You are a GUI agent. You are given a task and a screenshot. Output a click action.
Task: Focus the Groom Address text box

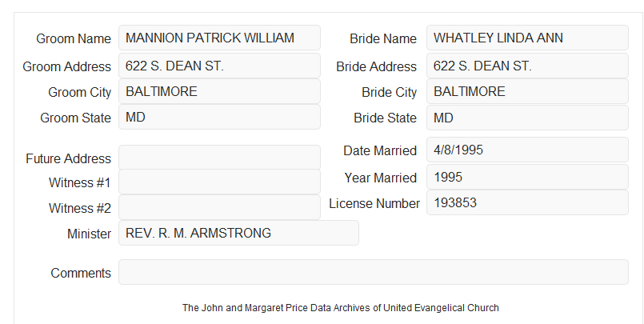(x=219, y=66)
